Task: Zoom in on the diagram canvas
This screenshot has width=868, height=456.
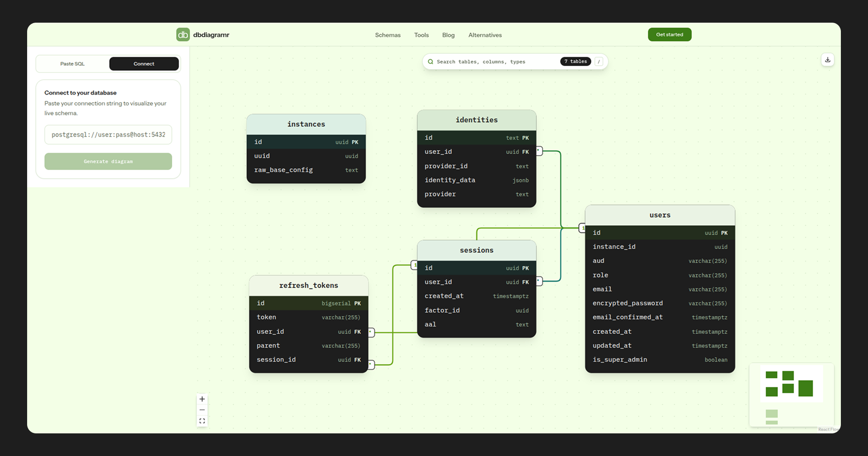Action: 202,399
